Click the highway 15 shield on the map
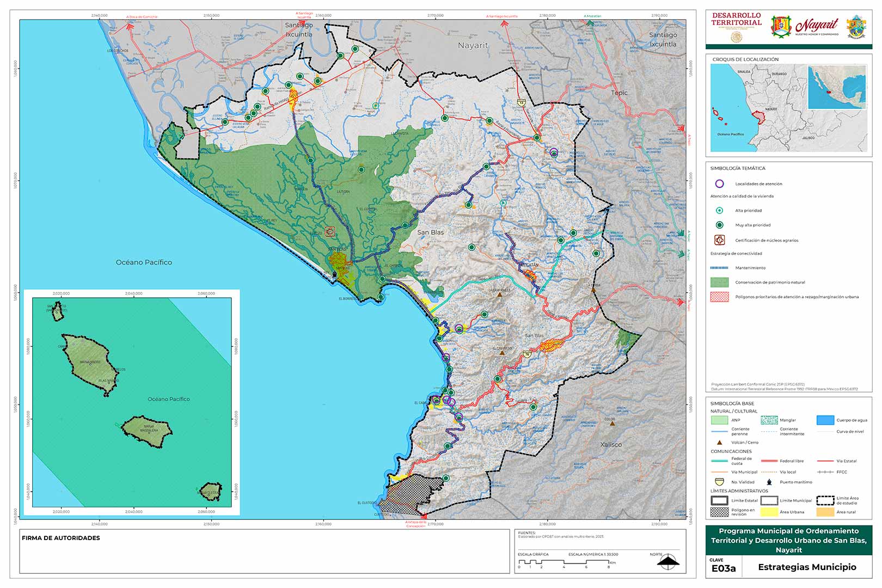882x588 pixels. click(521, 102)
